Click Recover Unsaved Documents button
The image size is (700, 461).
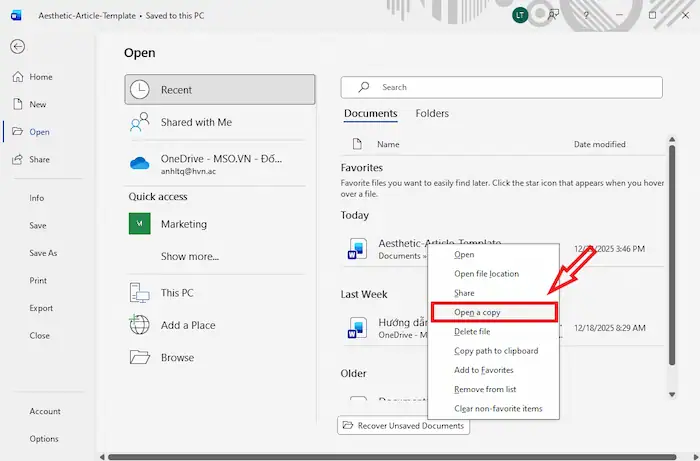pyautogui.click(x=404, y=426)
